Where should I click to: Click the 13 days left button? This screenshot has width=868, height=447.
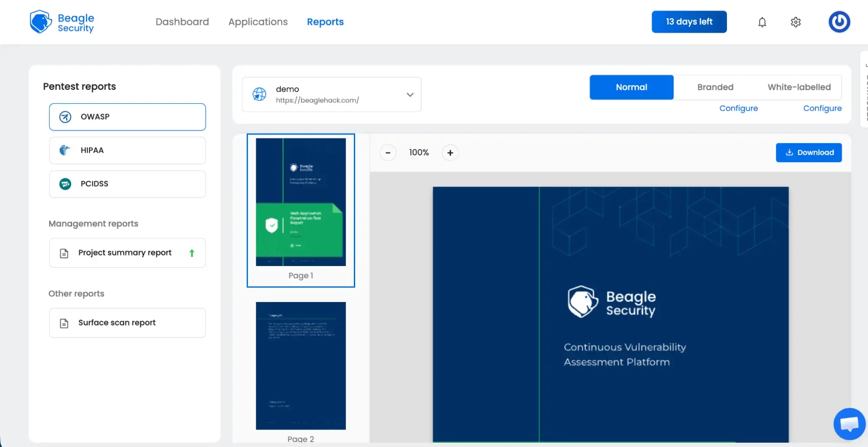[x=689, y=22]
